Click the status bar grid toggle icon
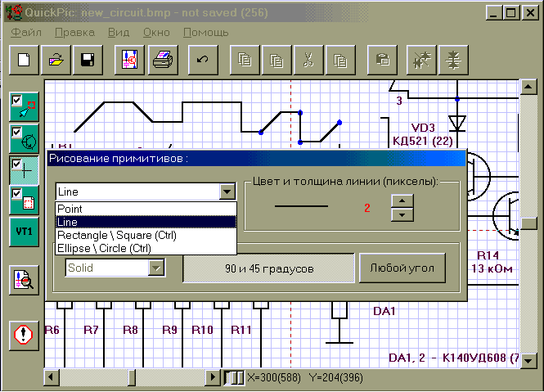544x392 pixels. coord(234,378)
